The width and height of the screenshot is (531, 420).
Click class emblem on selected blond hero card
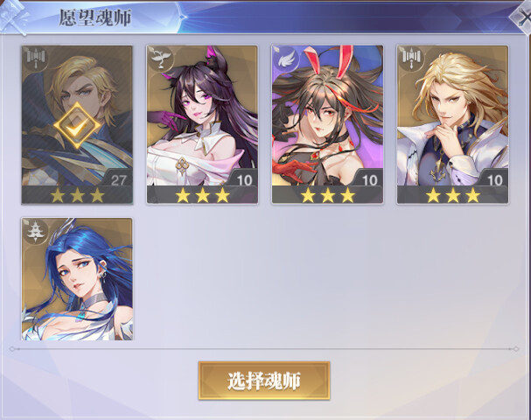36,59
